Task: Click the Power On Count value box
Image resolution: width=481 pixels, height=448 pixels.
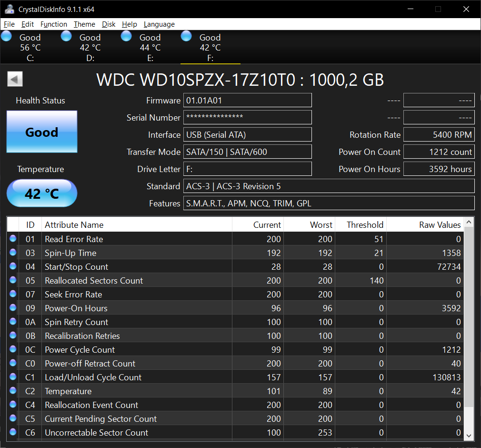Action: point(439,152)
